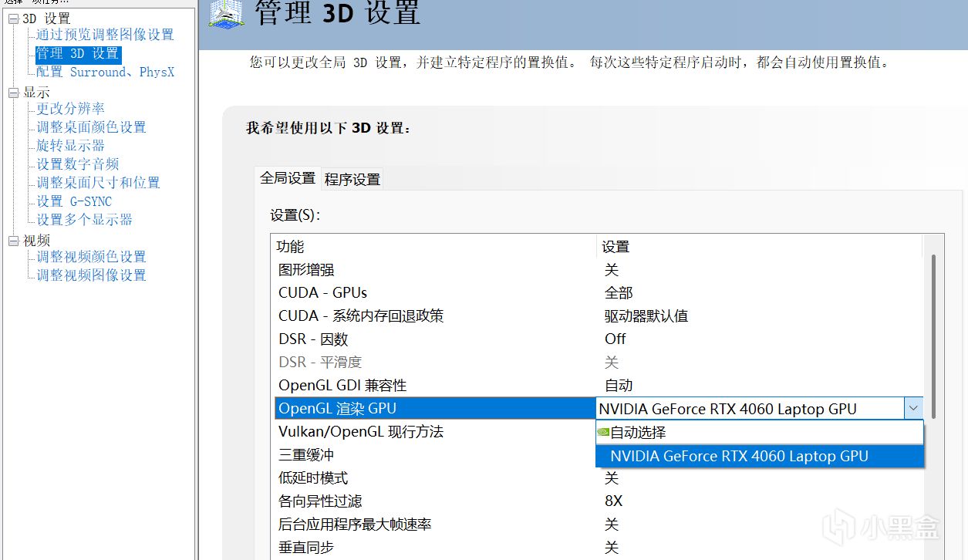Viewport: 968px width, 560px height.
Task: Click the 自动 value for OpenGL GDI 兼容性
Action: tap(619, 386)
